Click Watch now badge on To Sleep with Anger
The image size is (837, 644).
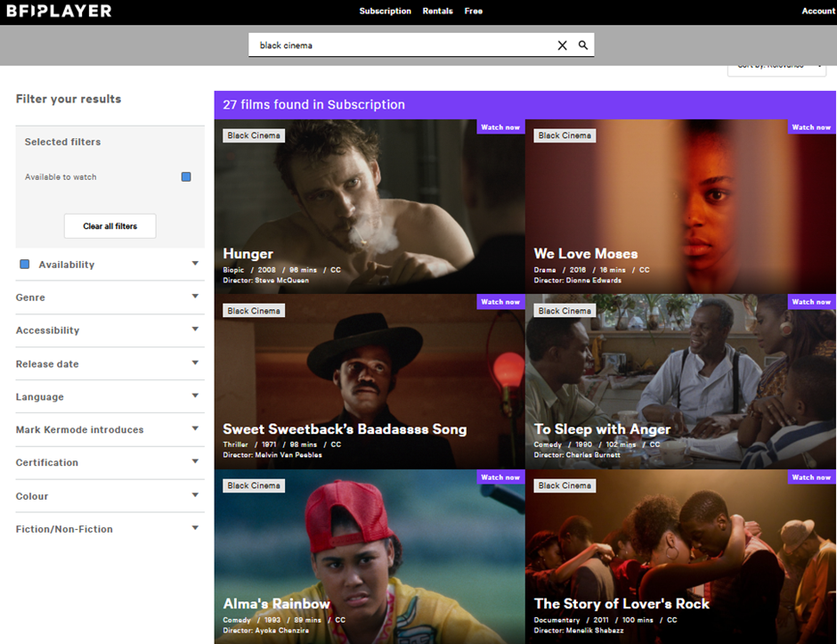click(x=811, y=302)
